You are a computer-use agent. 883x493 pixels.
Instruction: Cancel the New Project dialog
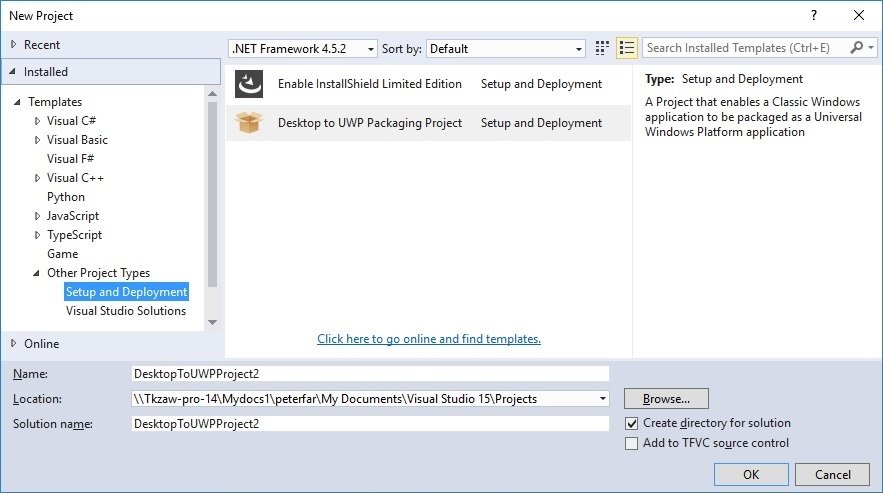[832, 474]
